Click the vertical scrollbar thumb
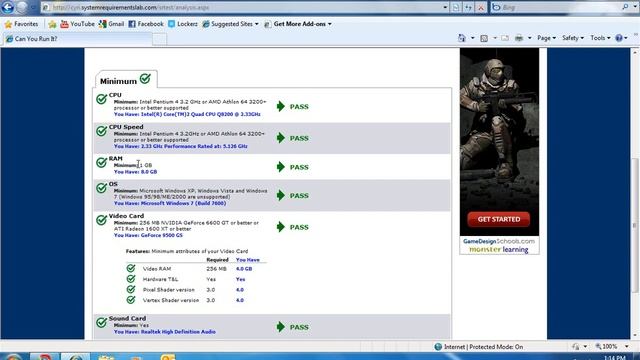 pyautogui.click(x=634, y=224)
